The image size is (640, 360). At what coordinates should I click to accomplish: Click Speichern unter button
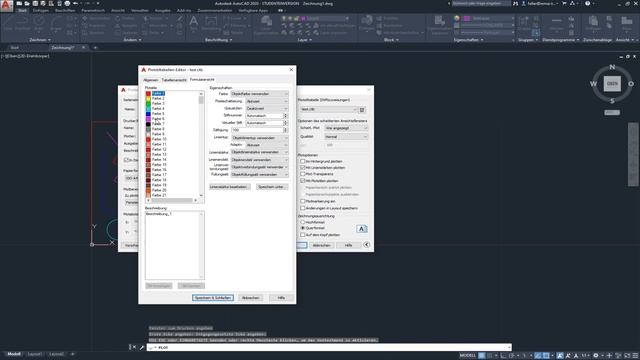click(x=272, y=187)
